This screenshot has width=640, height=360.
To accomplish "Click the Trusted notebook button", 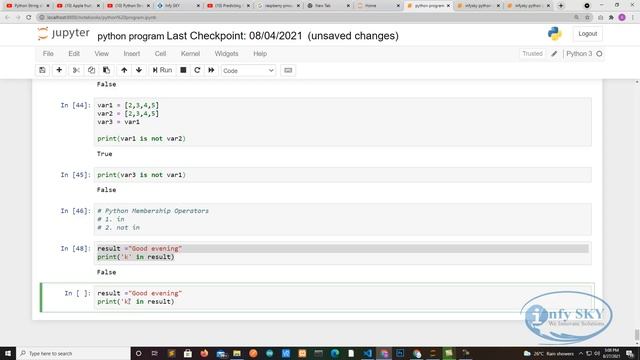I will (532, 54).
